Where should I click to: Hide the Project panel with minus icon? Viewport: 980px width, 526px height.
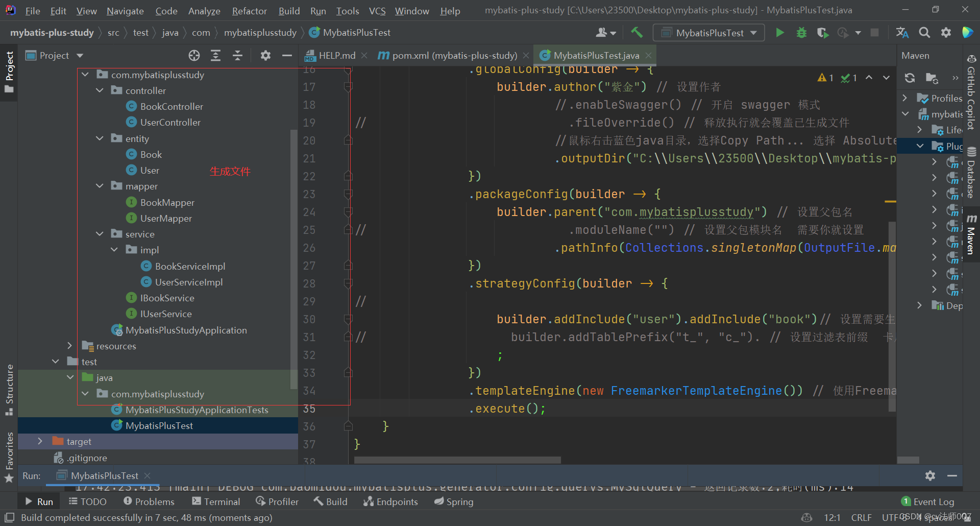point(287,55)
